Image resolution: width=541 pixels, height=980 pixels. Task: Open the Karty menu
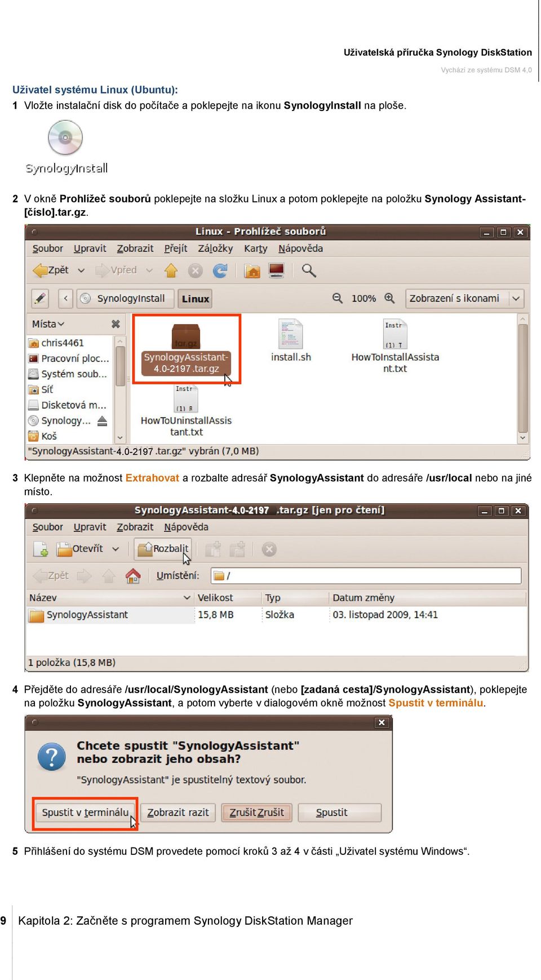pos(255,249)
